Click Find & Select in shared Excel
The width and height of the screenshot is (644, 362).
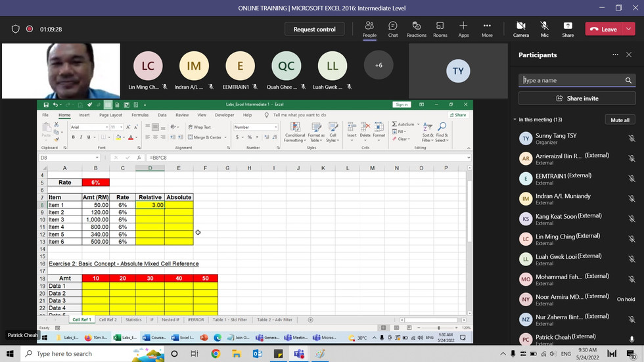coord(442,132)
